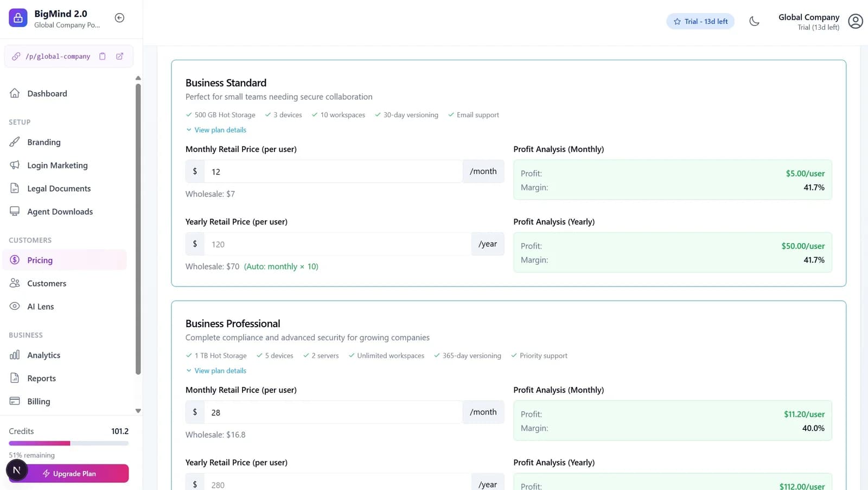Toggle dark mode with the moon icon
868x490 pixels.
(x=754, y=21)
